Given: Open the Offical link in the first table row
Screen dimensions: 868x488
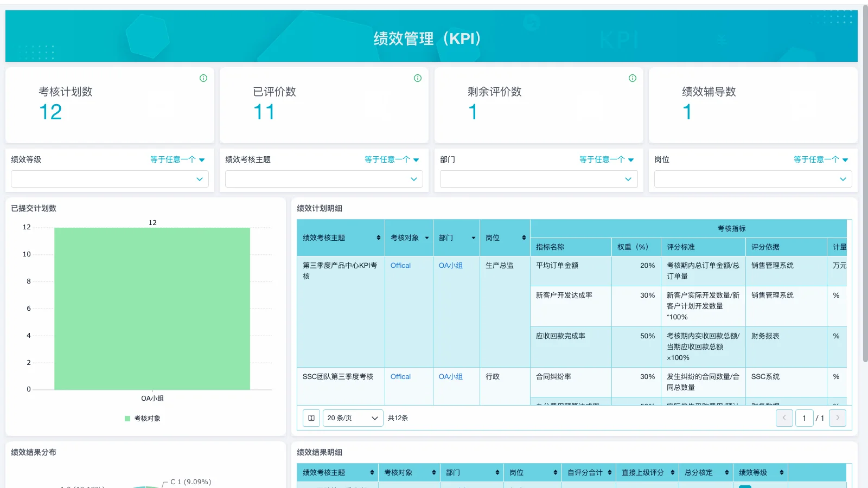Looking at the screenshot, I should tap(400, 265).
